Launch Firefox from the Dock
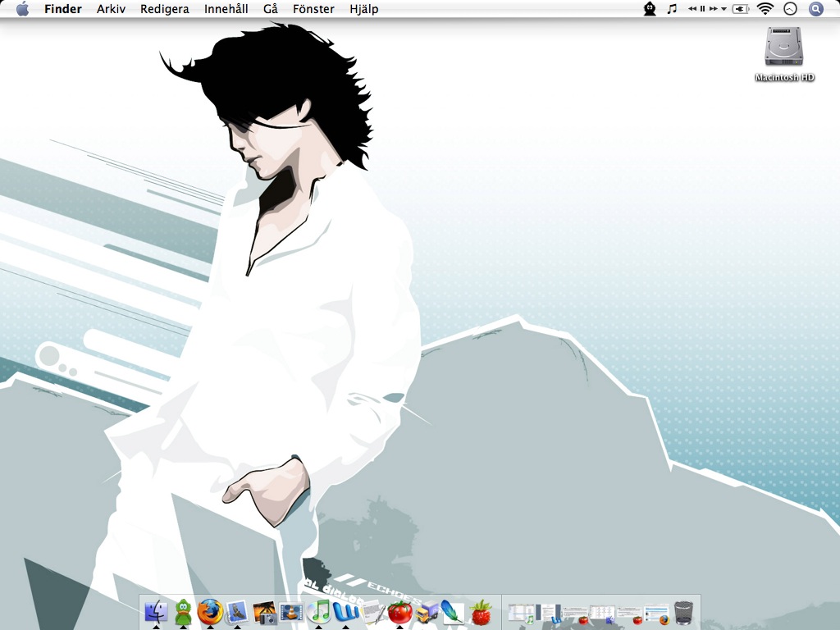Viewport: 840px width, 630px height. pyautogui.click(x=210, y=612)
